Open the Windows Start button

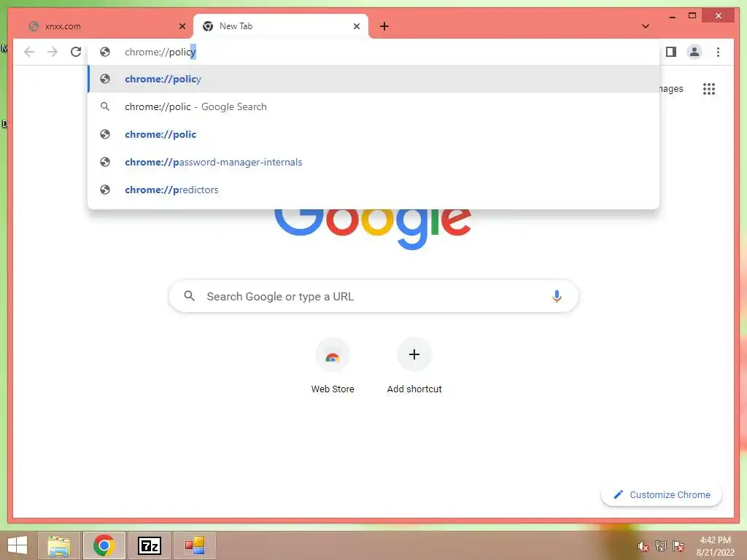click(18, 545)
